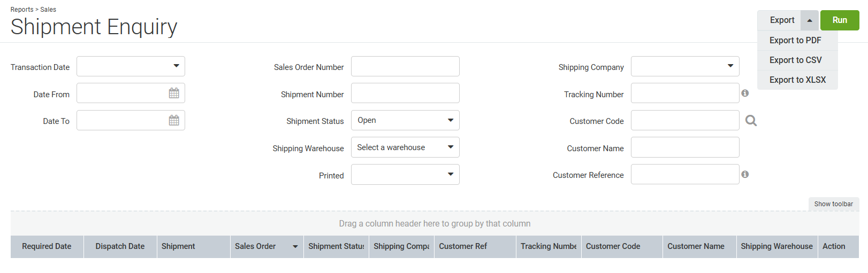Open Sales Order column filter arrow

tap(295, 246)
